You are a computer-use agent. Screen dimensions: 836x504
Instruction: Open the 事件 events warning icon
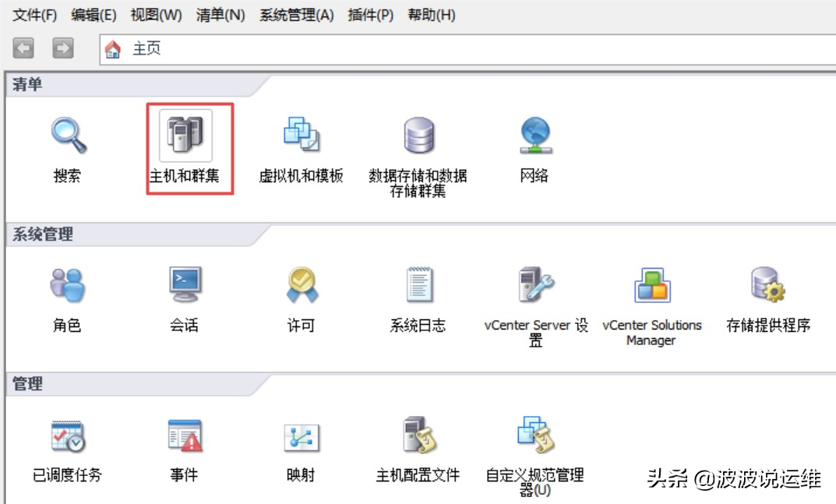click(x=185, y=435)
